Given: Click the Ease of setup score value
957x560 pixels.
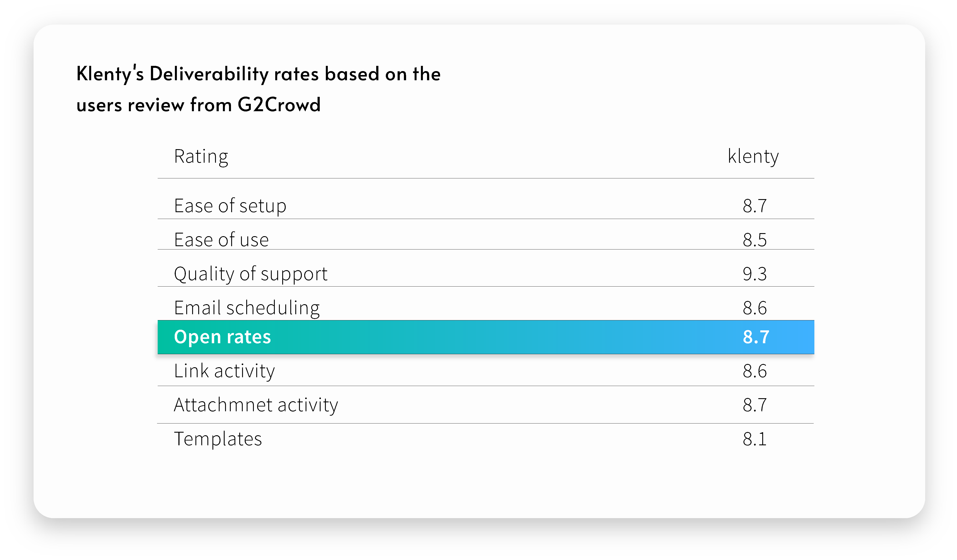Looking at the screenshot, I should [755, 206].
